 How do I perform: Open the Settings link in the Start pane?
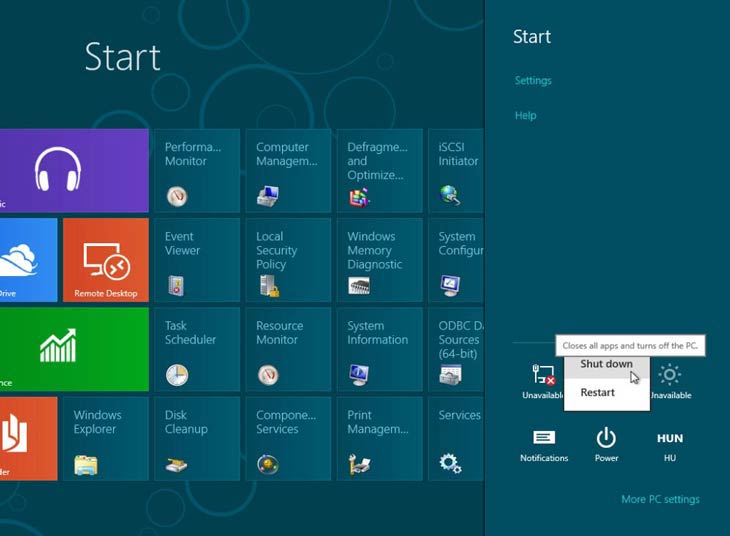(x=533, y=81)
